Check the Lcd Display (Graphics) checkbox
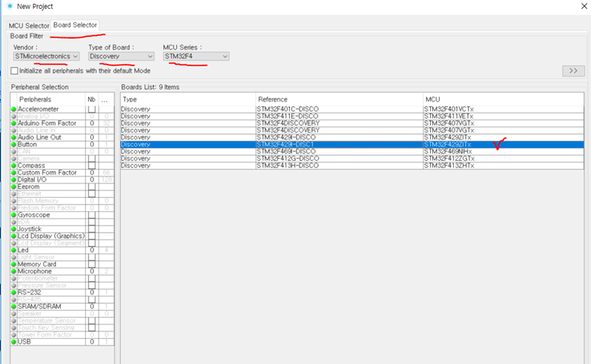 (x=92, y=236)
